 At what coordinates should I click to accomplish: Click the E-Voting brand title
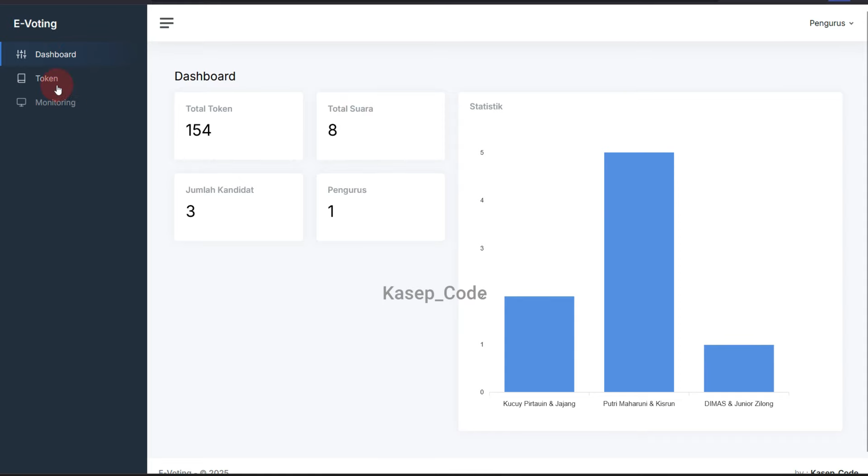[35, 23]
